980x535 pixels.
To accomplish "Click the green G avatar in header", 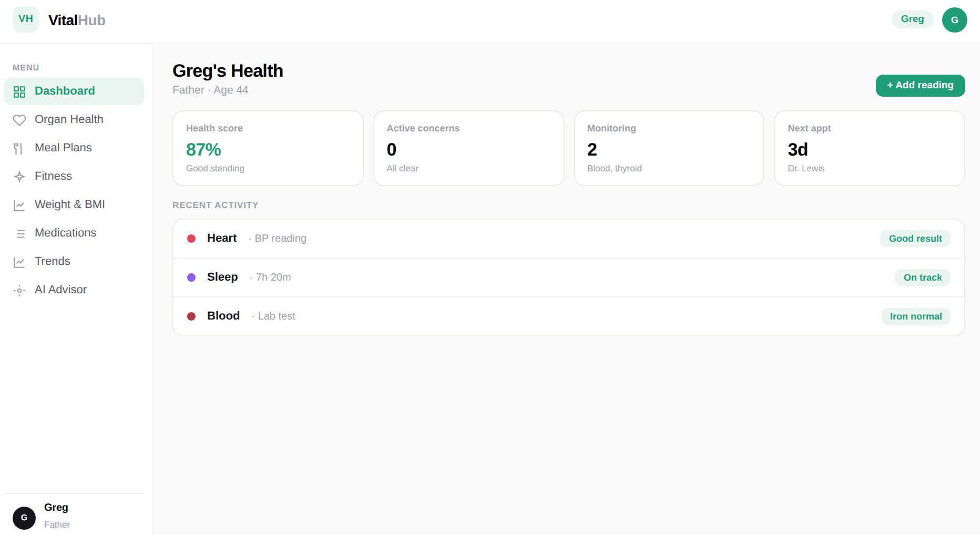I will [955, 20].
